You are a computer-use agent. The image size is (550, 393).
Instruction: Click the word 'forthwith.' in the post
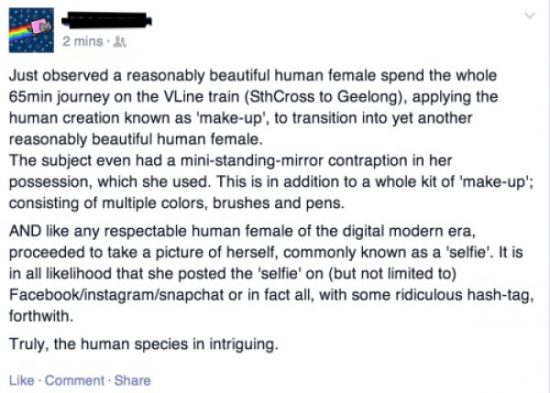41,316
